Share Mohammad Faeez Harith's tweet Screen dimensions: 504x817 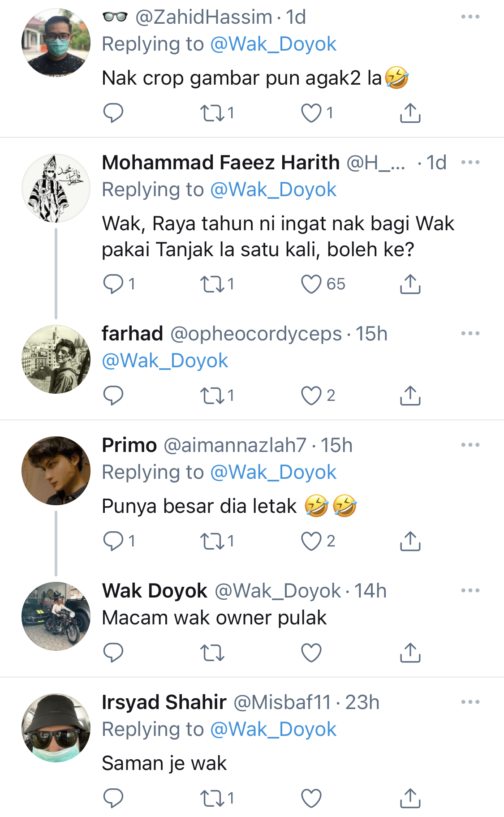tap(410, 284)
